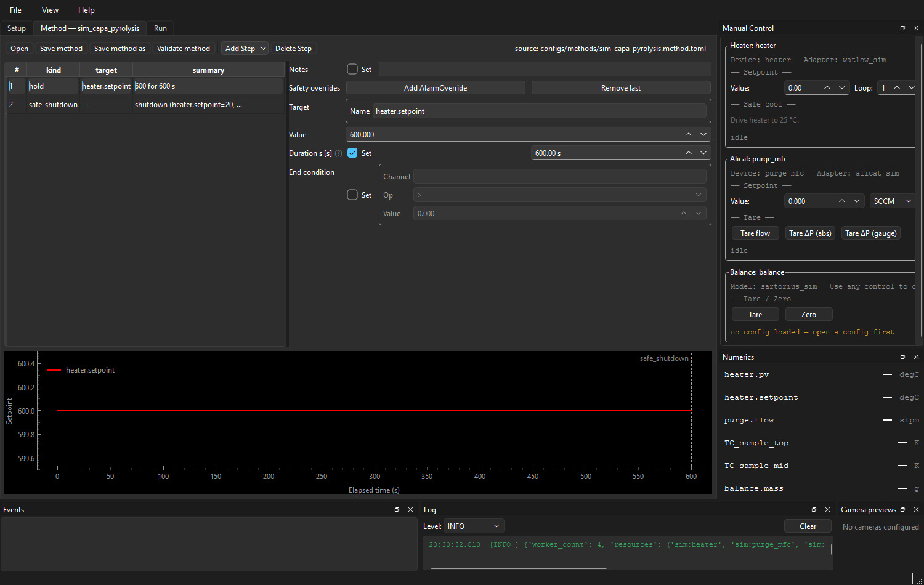Click Validate method button
The height and width of the screenshot is (585, 924).
coord(183,49)
